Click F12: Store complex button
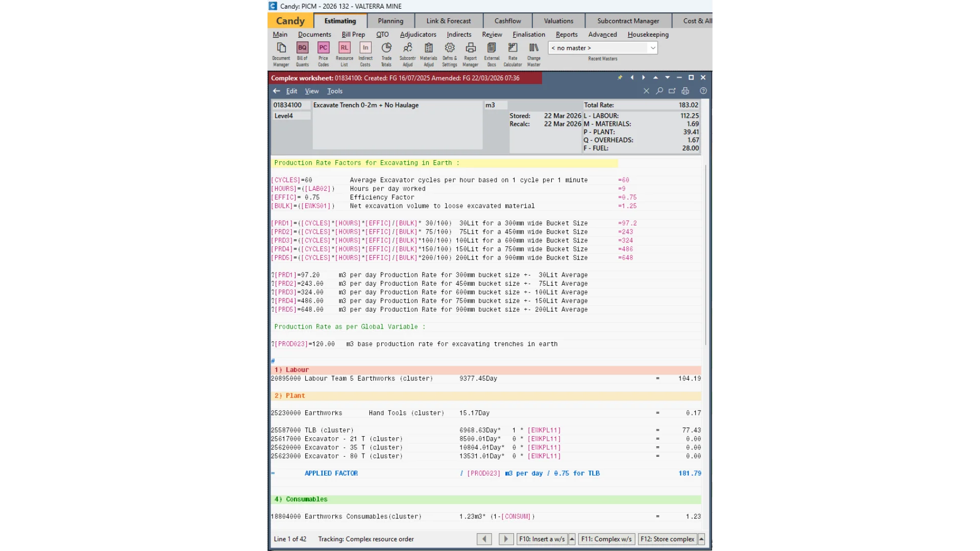 tap(667, 539)
